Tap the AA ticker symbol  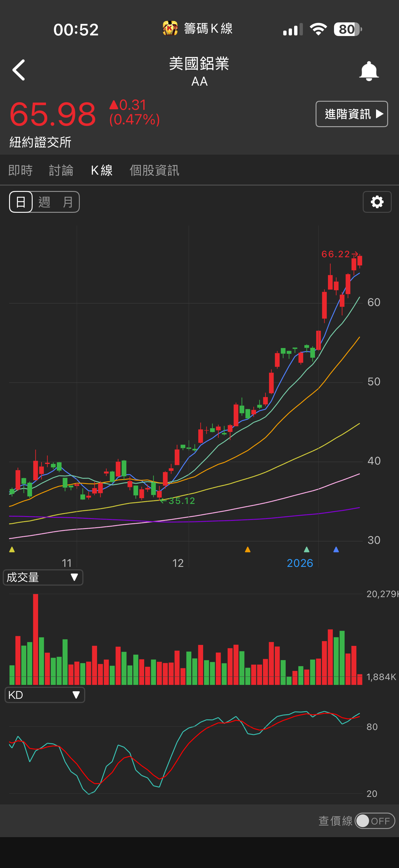pyautogui.click(x=199, y=81)
